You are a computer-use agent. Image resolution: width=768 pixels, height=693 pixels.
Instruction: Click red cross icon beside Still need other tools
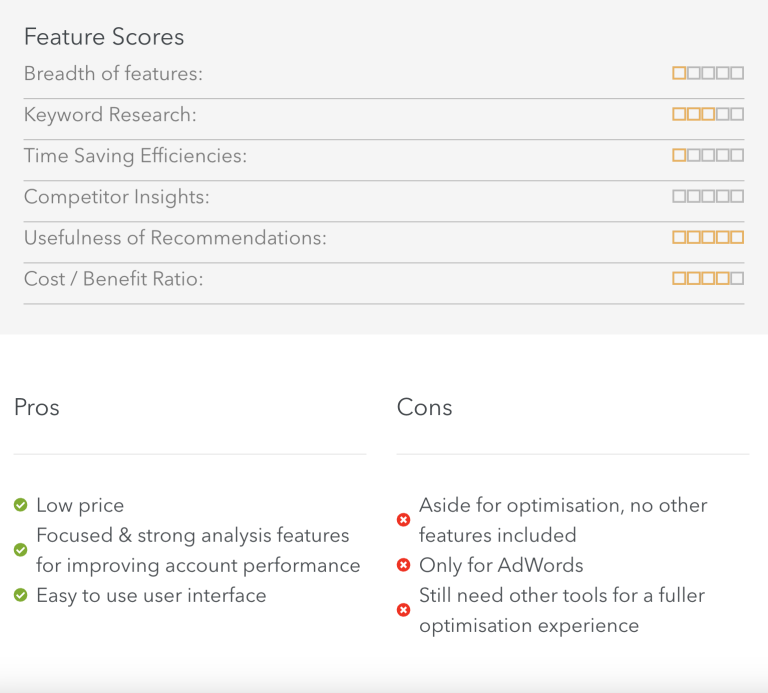coord(404,610)
